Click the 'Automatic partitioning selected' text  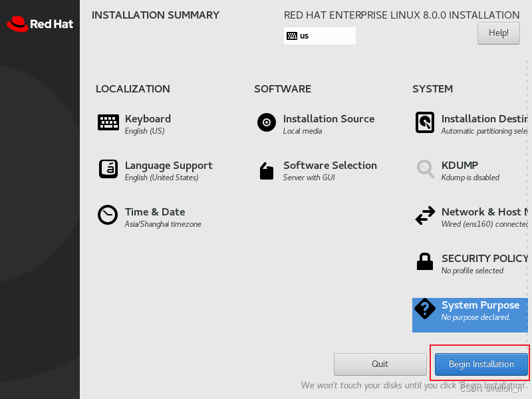tap(485, 131)
